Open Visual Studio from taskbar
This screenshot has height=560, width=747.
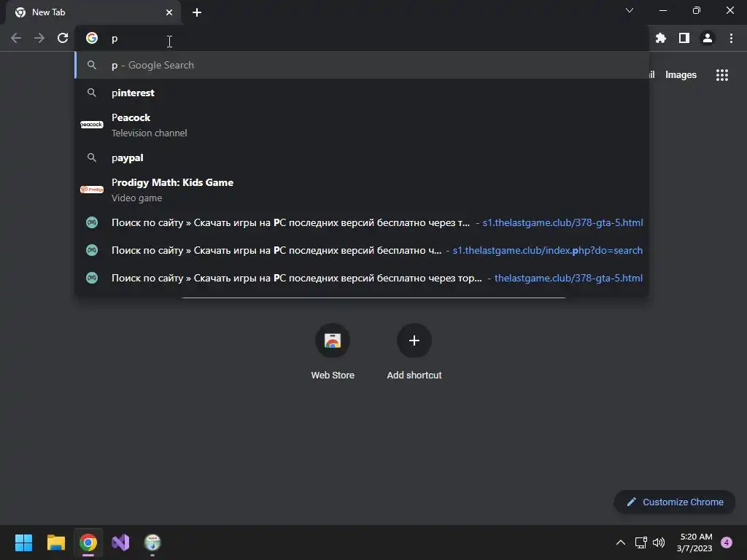(x=120, y=542)
